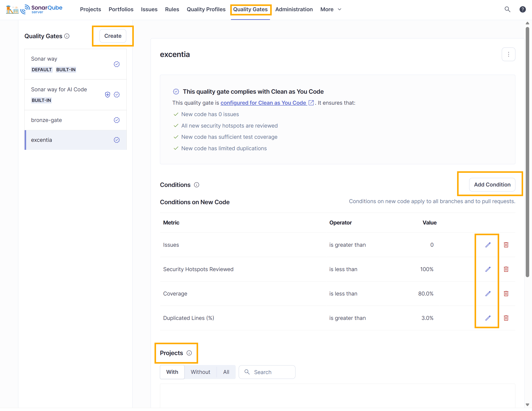Click the Clean as You Code badge on Sonar way
Viewport: 532px width, 411px height.
coord(117,64)
